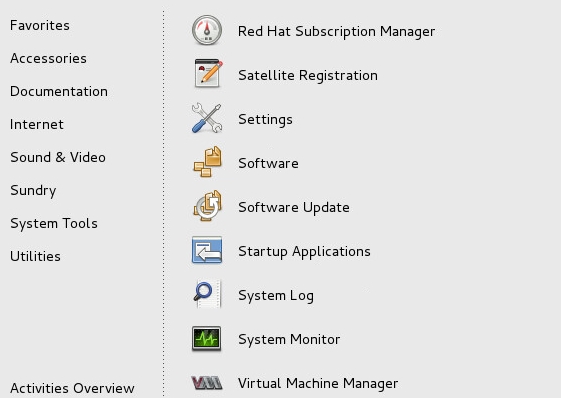This screenshot has width=561, height=398.
Task: Select the Sound & Video category
Action: coord(58,157)
